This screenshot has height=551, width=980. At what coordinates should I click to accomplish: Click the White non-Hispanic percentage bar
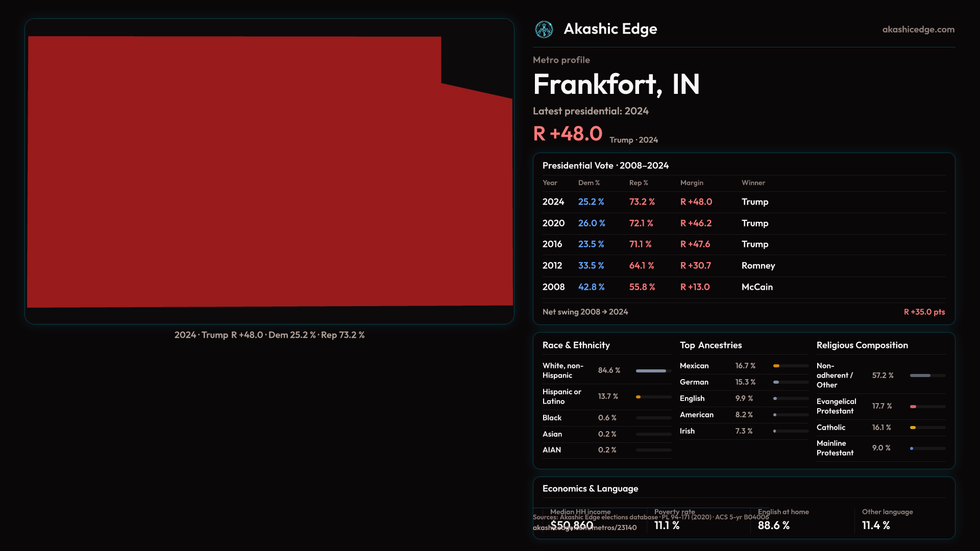coord(651,371)
